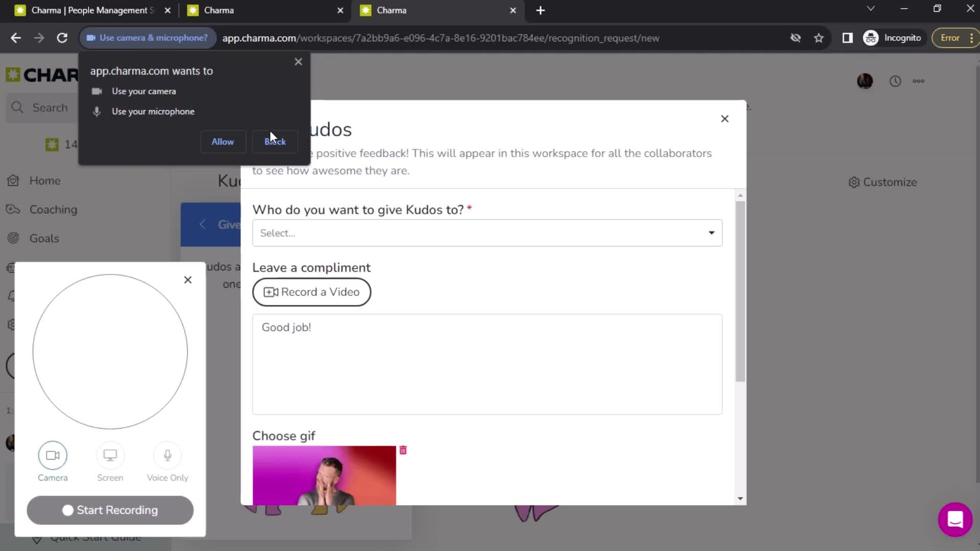Screen dimensions: 980x551
Task: Select the chosen gif thumbnail
Action: pyautogui.click(x=324, y=475)
